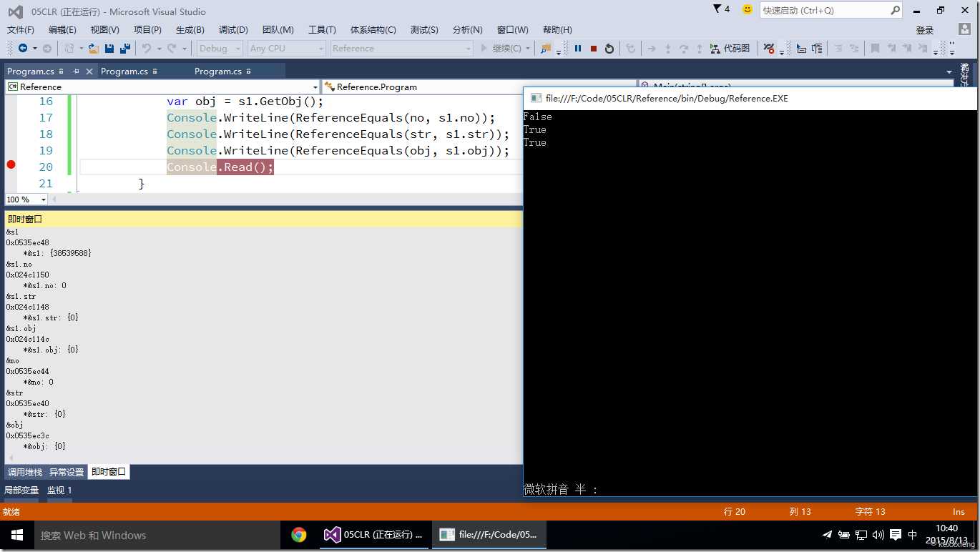This screenshot has width=980, height=552.
Task: Click the 即时窗口 panel title bar
Action: click(x=263, y=219)
